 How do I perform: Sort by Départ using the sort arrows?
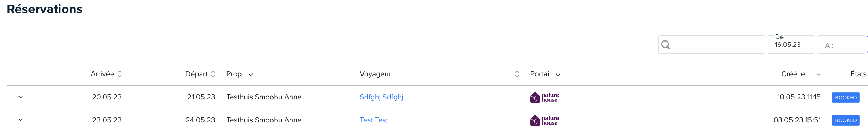(x=213, y=74)
